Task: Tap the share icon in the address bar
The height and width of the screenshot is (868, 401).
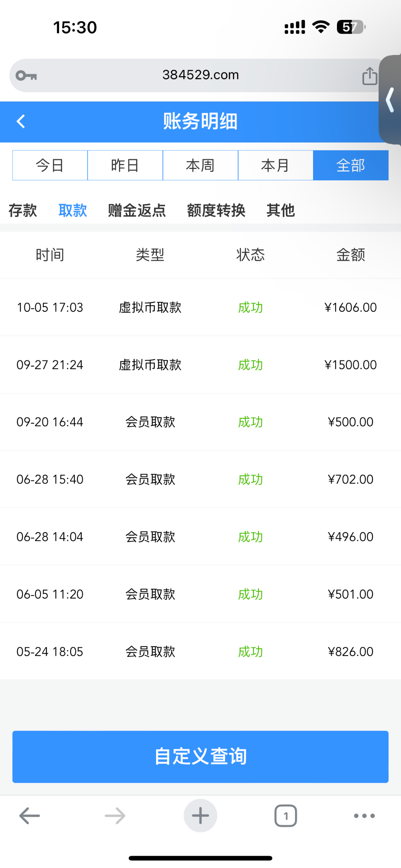Action: (x=370, y=76)
